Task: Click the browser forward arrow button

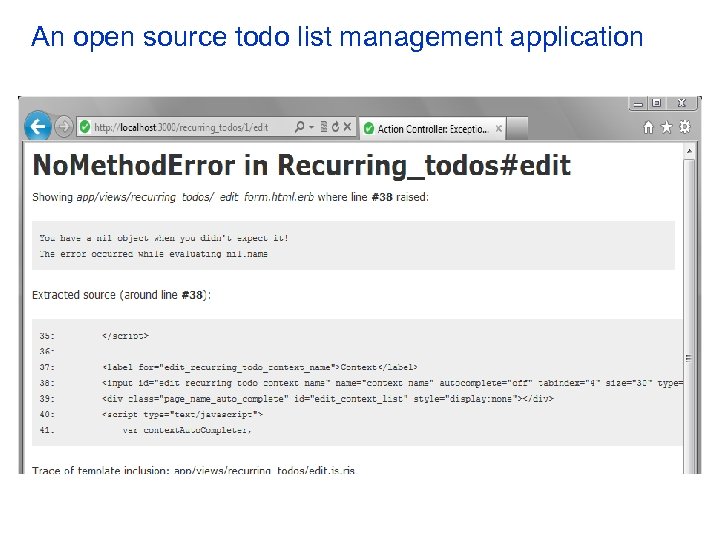Action: [64, 126]
